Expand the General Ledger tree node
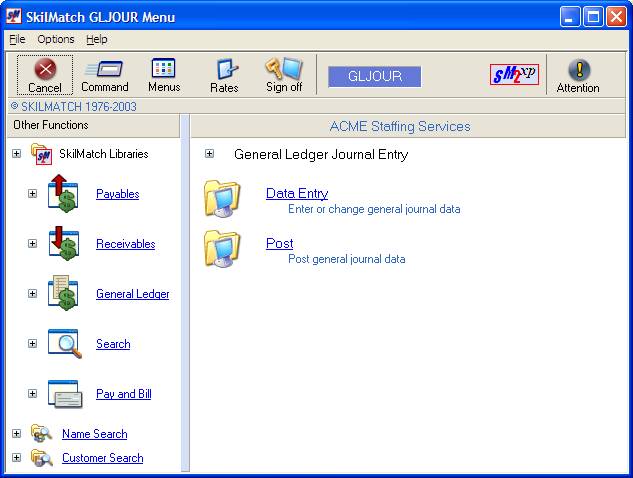The image size is (633, 478). pos(32,294)
